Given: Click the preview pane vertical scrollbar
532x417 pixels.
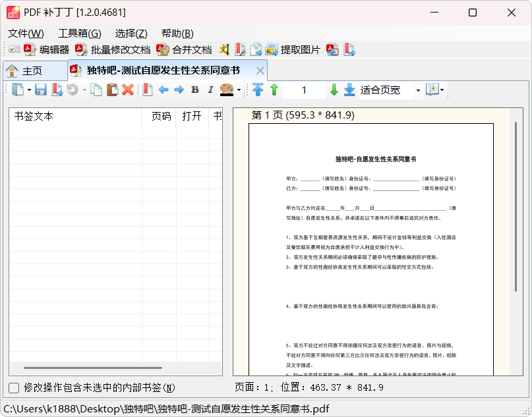Looking at the screenshot, I should [516, 206].
